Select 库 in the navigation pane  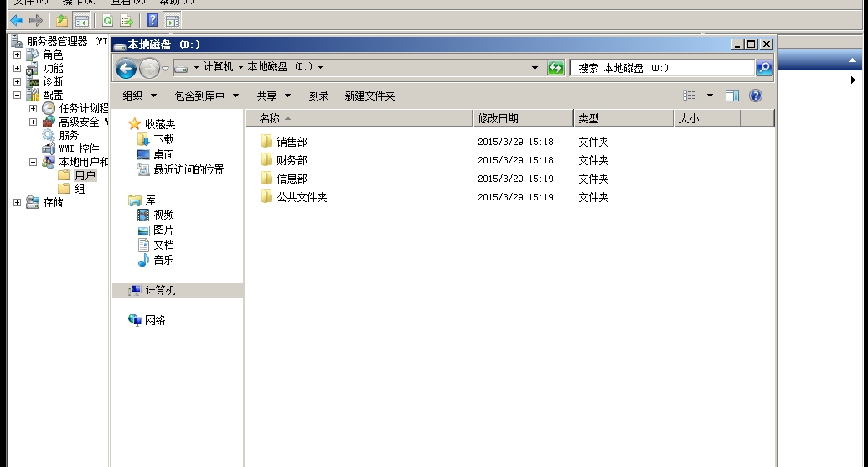(150, 200)
